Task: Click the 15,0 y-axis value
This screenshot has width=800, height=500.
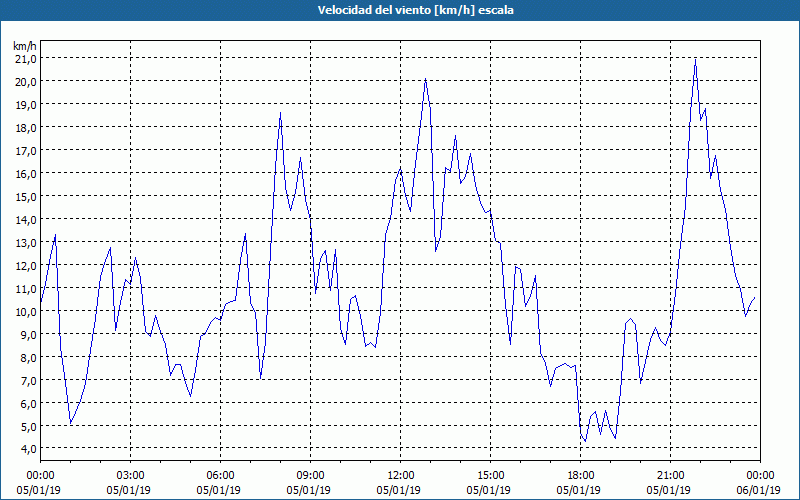Action: click(26, 196)
